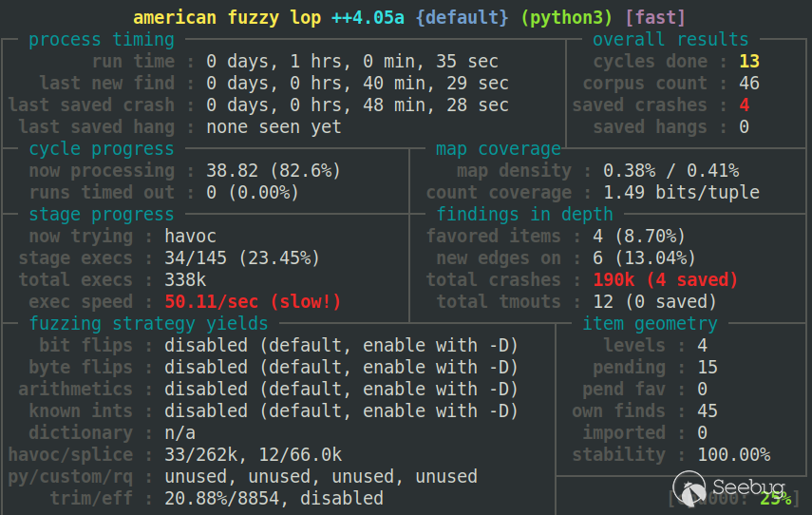Click the pending value '15'
This screenshot has height=515, width=812.
[x=708, y=367]
